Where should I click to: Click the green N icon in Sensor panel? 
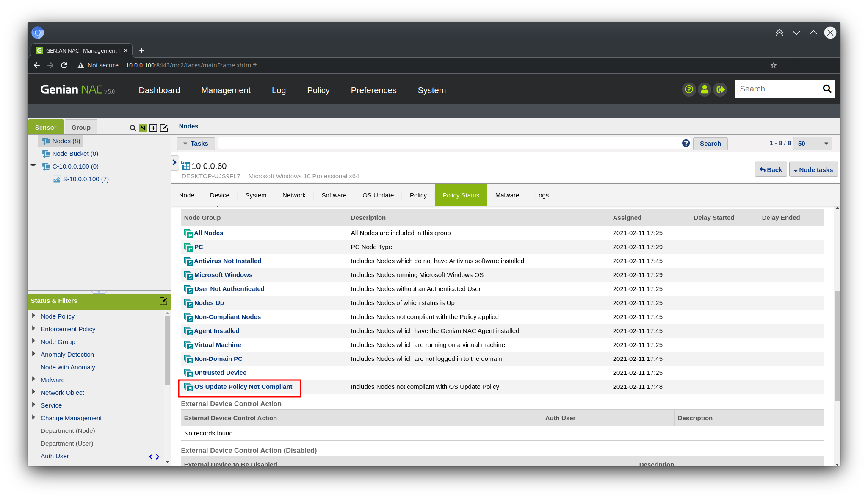coord(143,128)
